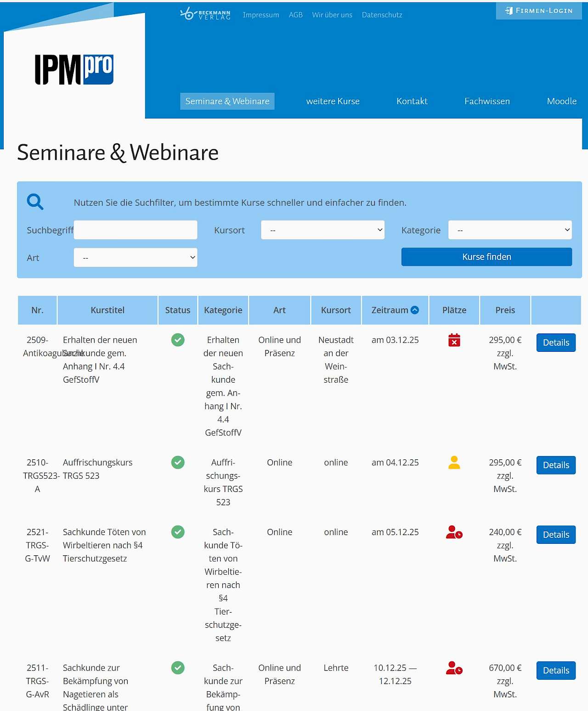This screenshot has height=711, width=588.
Task: Click the red calendar icon for 03.12.25 course
Action: [x=454, y=340]
